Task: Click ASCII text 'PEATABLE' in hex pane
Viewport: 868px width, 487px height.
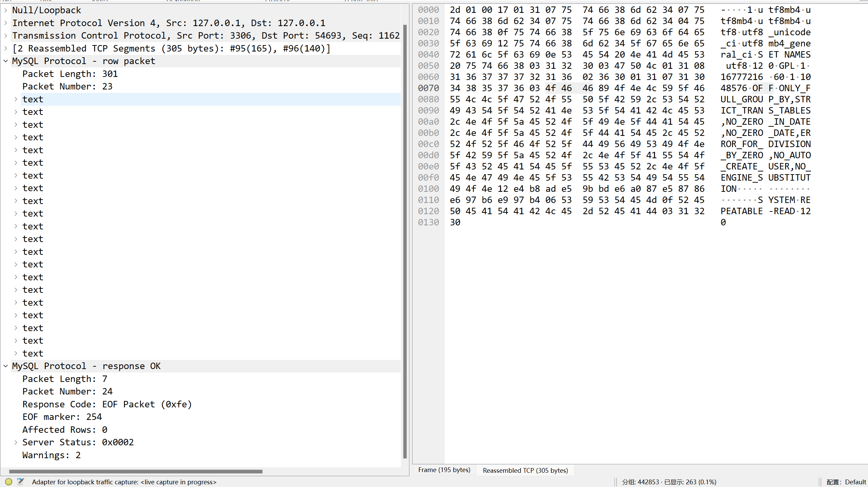Action: point(741,211)
